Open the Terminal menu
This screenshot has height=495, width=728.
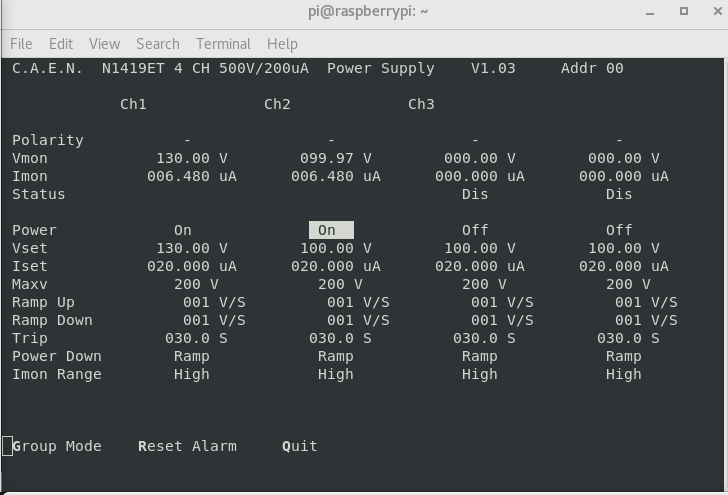pyautogui.click(x=223, y=44)
